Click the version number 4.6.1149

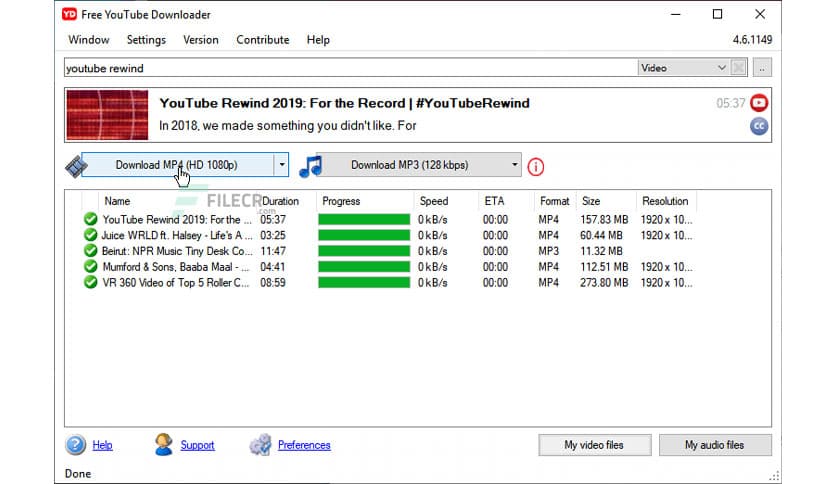[752, 40]
